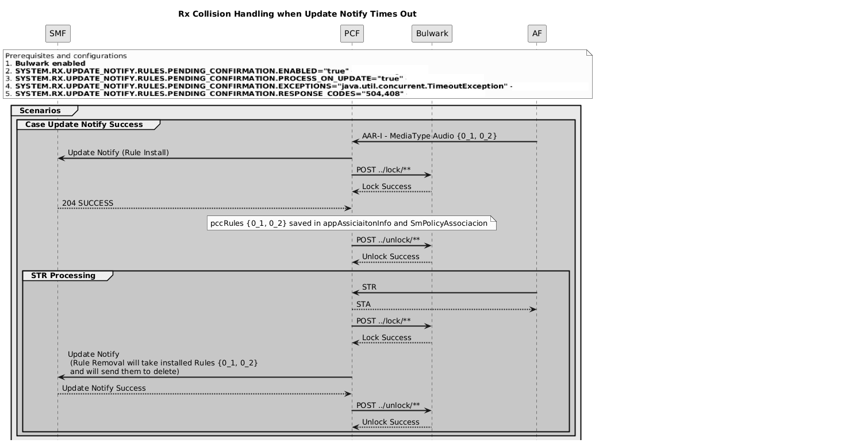The height and width of the screenshot is (447, 868).
Task: Select the SMF lifeline at the bottom
Action: [x=57, y=437]
